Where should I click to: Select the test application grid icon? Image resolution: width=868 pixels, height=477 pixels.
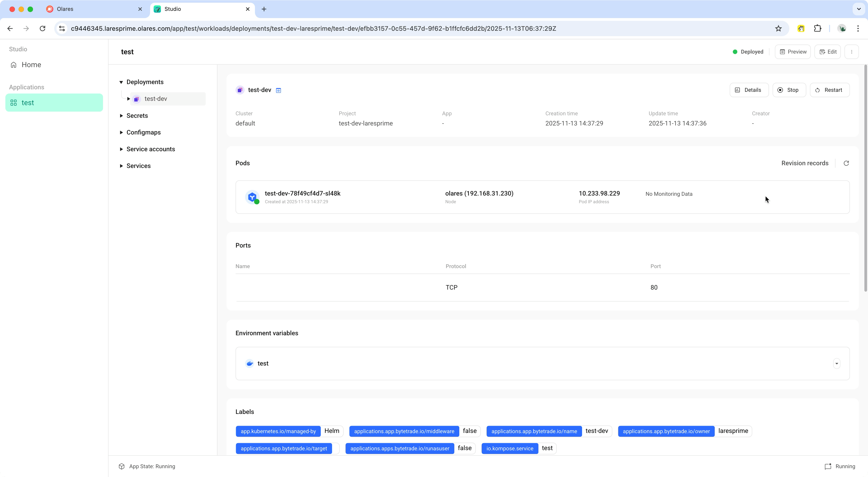click(x=14, y=102)
